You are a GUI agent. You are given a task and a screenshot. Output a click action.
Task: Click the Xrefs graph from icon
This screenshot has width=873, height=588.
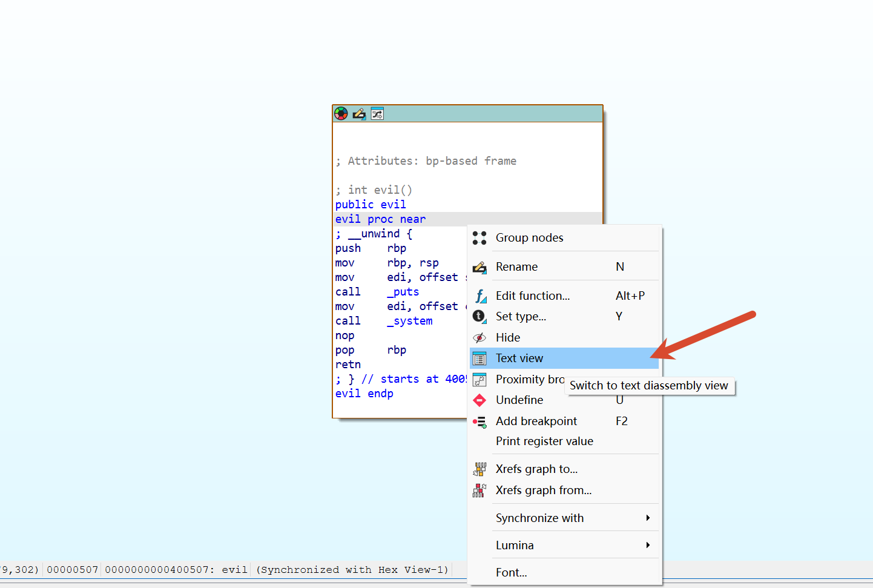[479, 491]
